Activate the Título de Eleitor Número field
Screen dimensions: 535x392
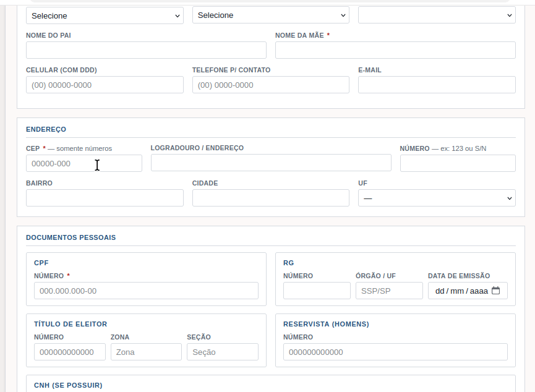(x=70, y=352)
